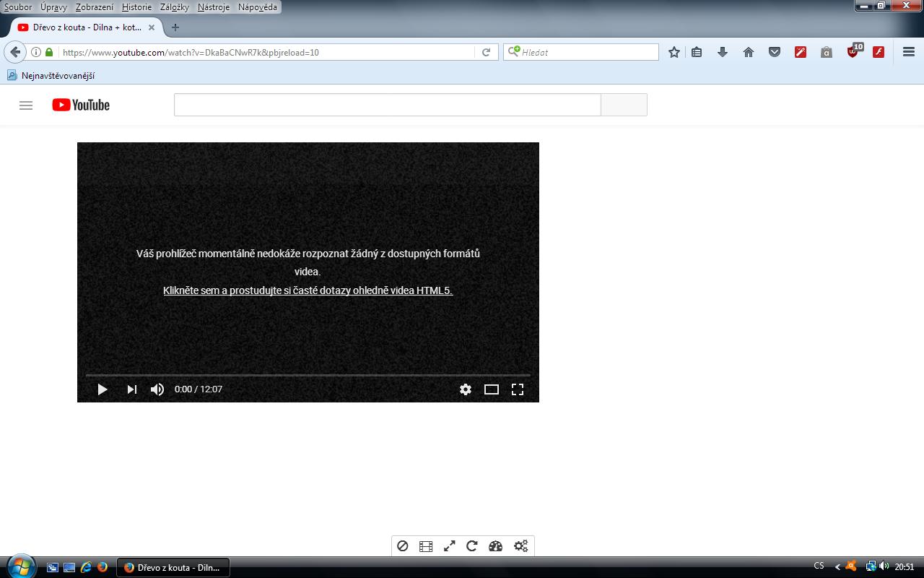Screen dimensions: 924x578
Task: Toggle theater mode in the player
Action: (x=492, y=389)
